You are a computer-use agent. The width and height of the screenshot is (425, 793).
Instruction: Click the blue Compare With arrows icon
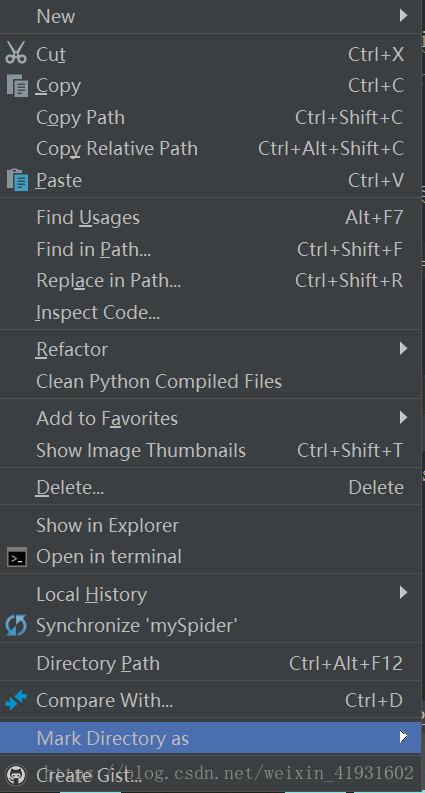coord(16,700)
